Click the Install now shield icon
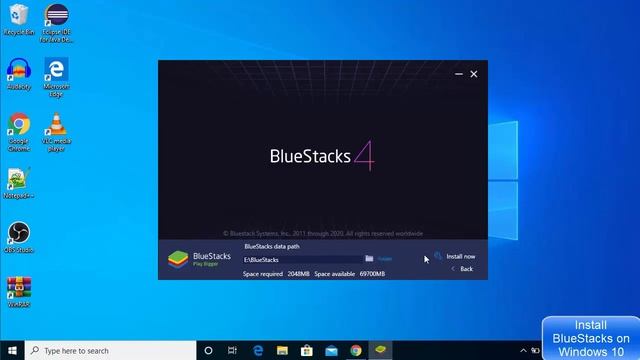This screenshot has height=360, width=640. tap(438, 256)
